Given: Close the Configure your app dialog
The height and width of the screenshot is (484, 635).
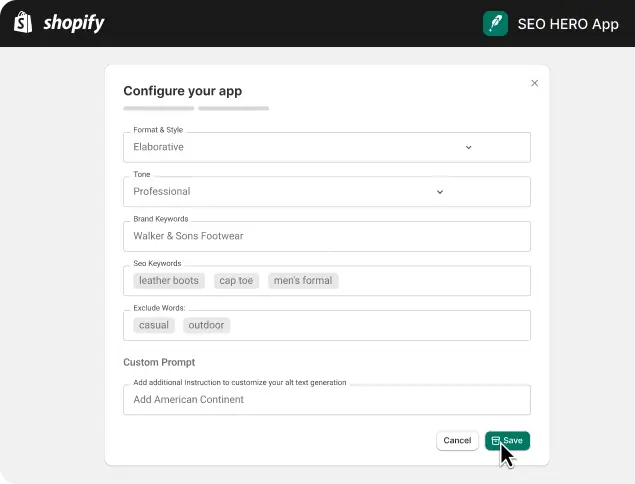Looking at the screenshot, I should pos(535,83).
